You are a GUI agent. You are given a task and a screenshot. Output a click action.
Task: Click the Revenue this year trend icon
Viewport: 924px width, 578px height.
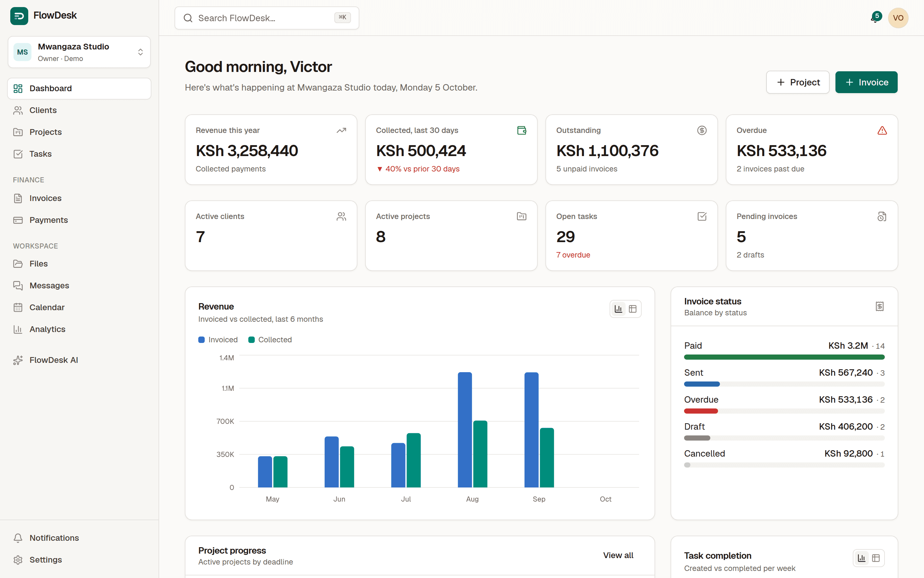341,130
